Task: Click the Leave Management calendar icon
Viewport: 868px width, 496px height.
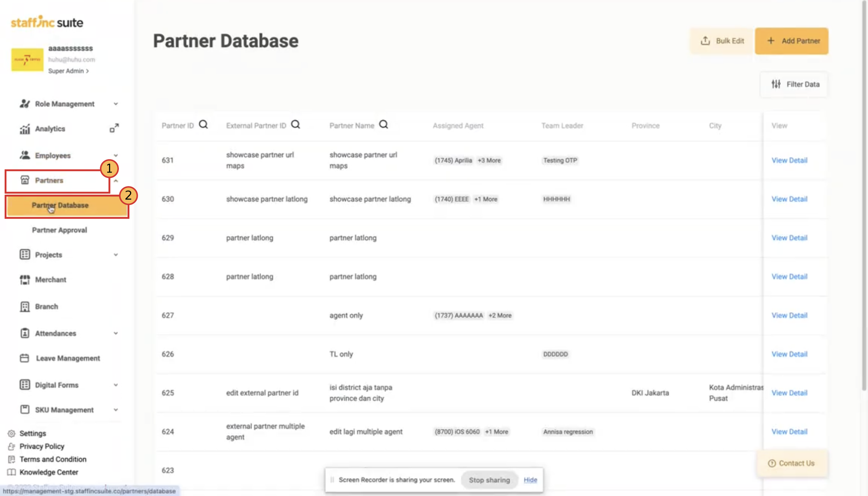Action: pos(25,358)
